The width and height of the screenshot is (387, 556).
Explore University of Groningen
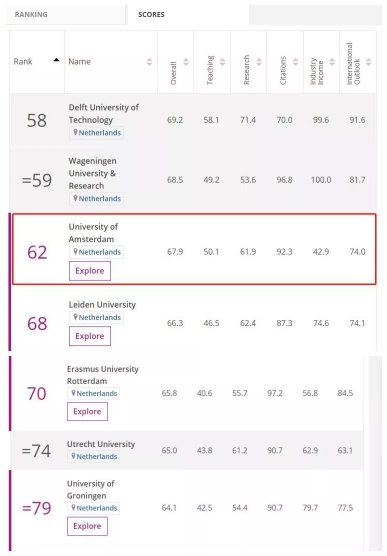tap(87, 526)
